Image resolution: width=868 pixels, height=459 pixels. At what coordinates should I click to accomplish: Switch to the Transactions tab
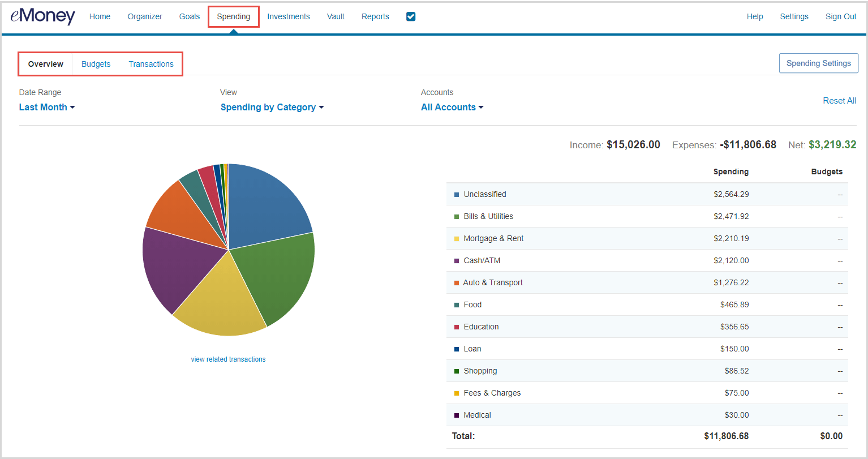point(151,64)
